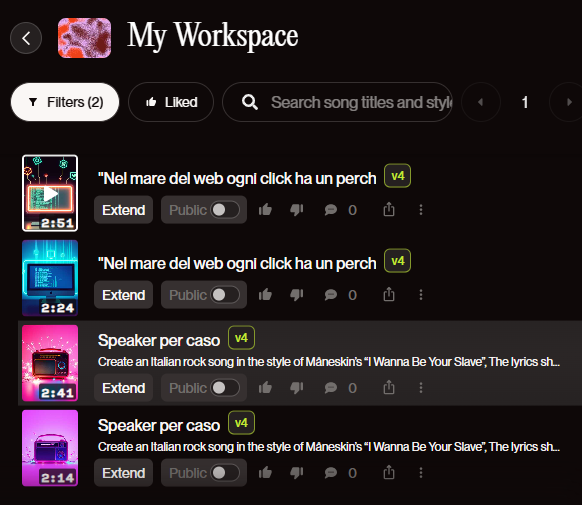Toggle Public on the 2:51 song
This screenshot has height=505, width=582.
[x=225, y=210]
